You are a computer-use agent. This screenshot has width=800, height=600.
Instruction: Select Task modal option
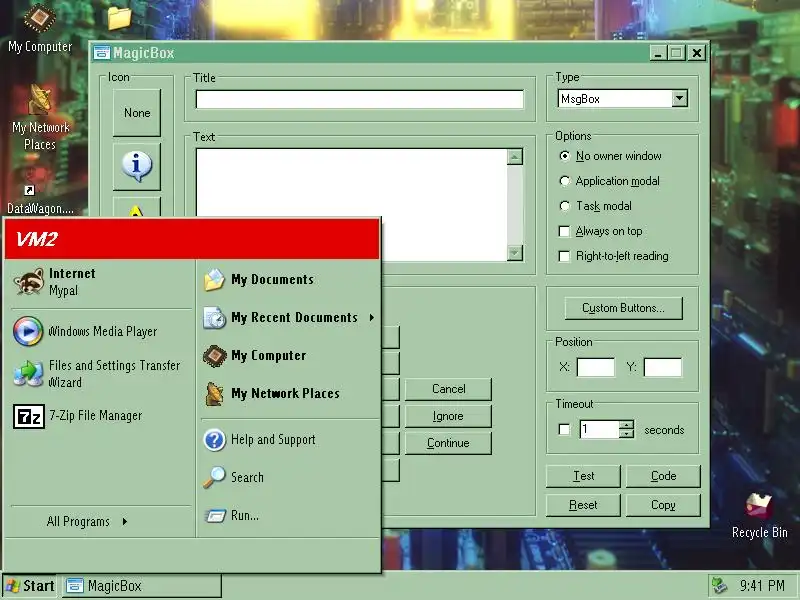(595, 206)
